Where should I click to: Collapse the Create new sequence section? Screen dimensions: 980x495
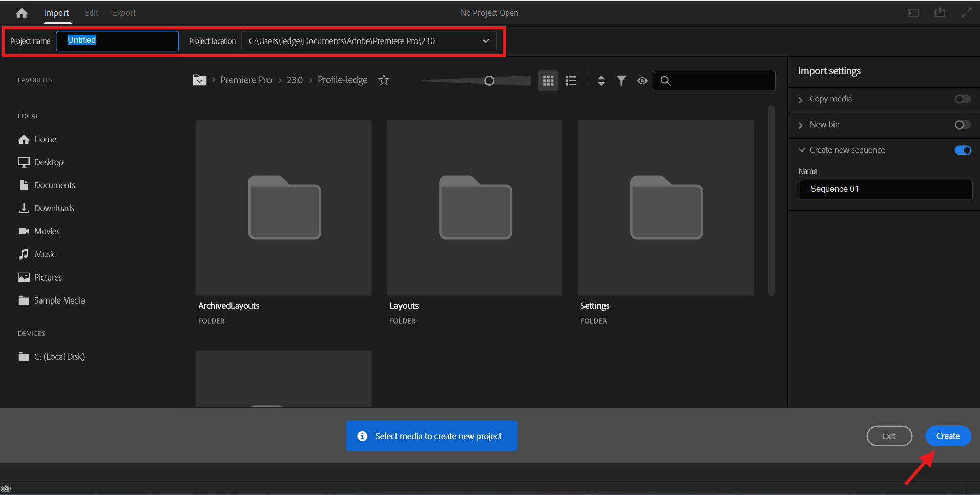[x=801, y=149]
